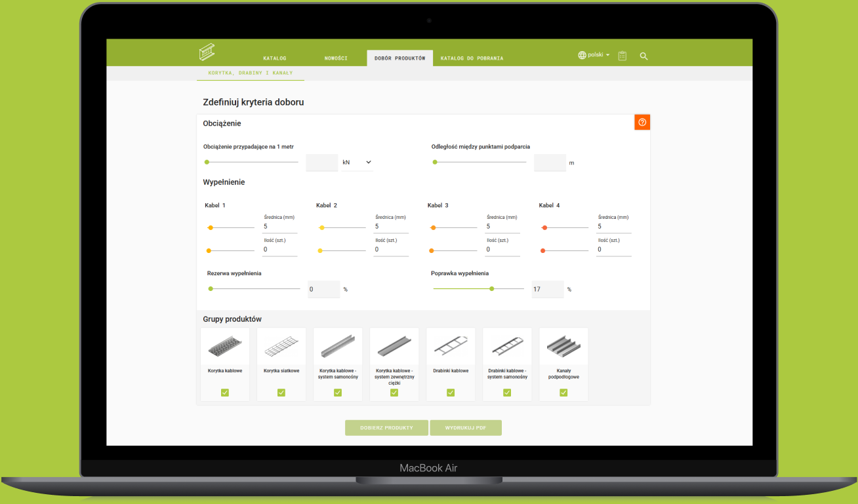Click the globe language icon
This screenshot has width=858, height=504.
582,56
